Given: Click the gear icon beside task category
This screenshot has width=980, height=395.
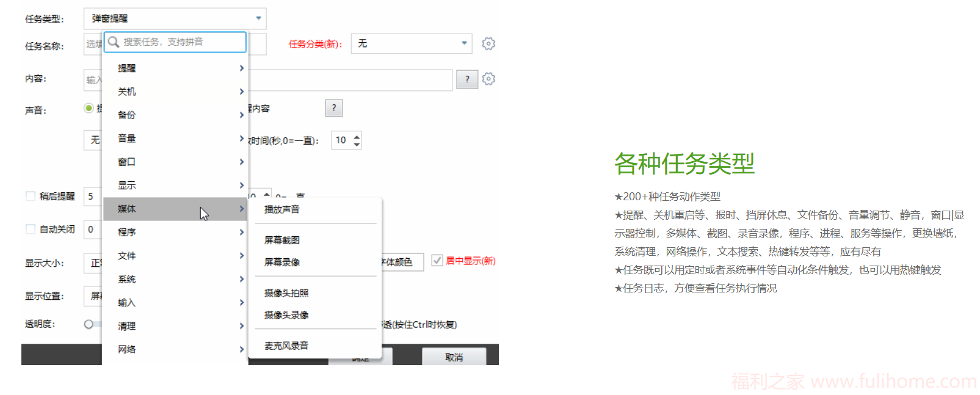Looking at the screenshot, I should 488,43.
